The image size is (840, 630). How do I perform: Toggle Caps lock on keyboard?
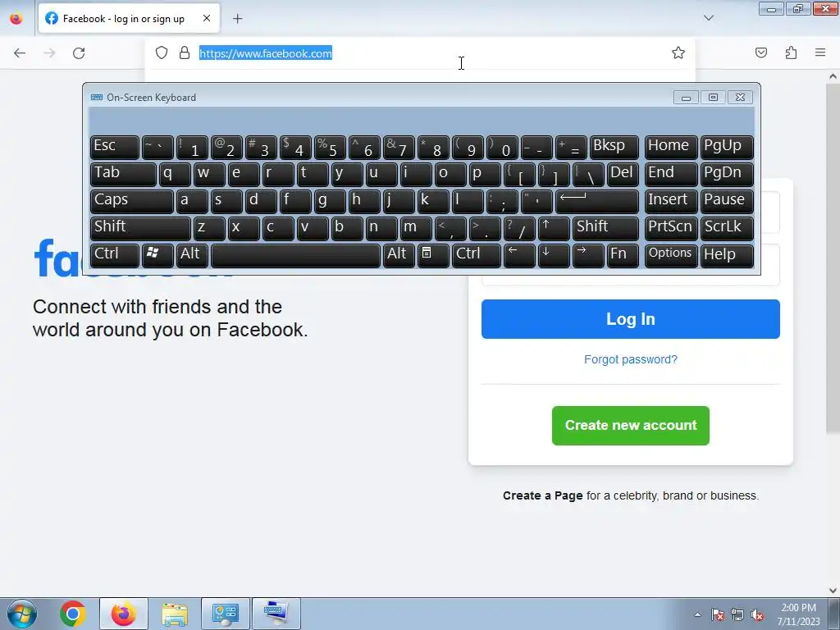click(x=132, y=201)
